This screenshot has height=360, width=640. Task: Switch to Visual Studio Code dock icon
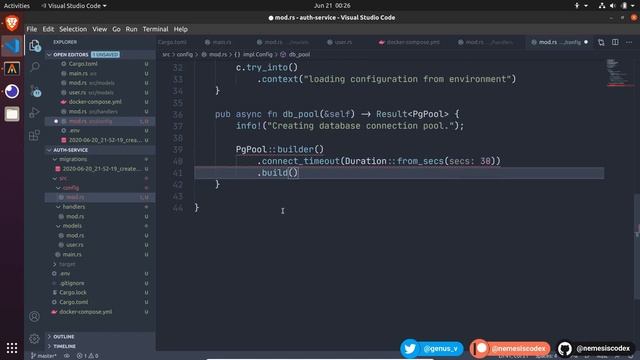12,46
